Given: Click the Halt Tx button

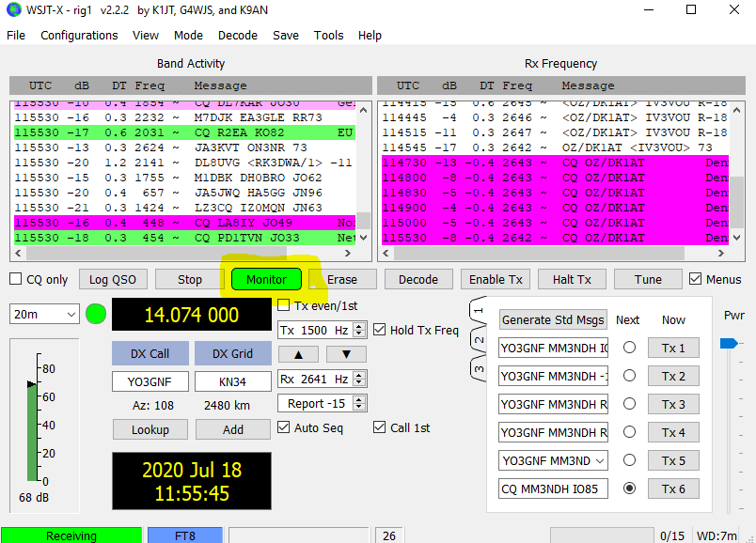Looking at the screenshot, I should point(572,279).
